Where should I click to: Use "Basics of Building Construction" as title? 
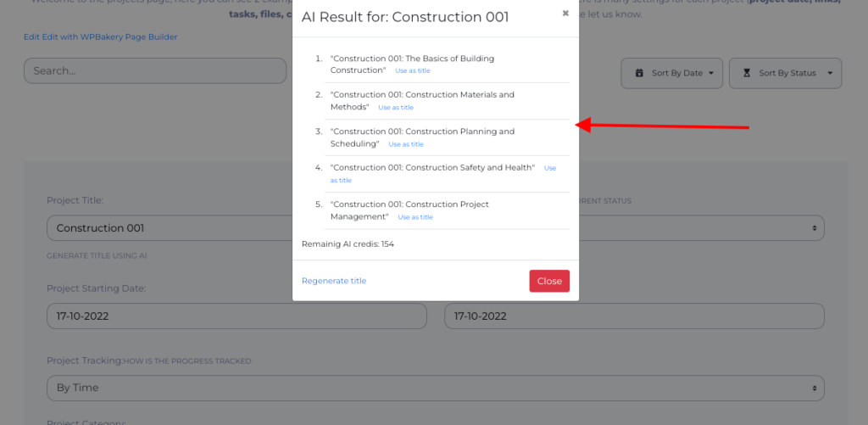(413, 71)
